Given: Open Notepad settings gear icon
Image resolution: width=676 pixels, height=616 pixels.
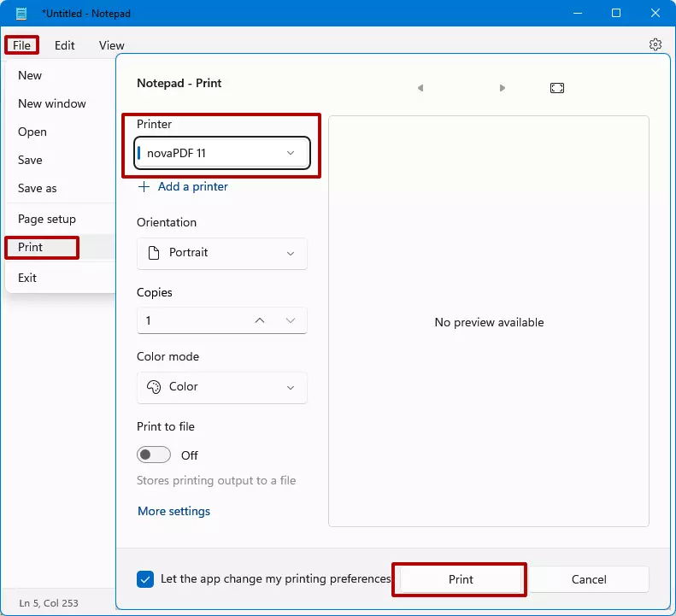Looking at the screenshot, I should pos(655,44).
